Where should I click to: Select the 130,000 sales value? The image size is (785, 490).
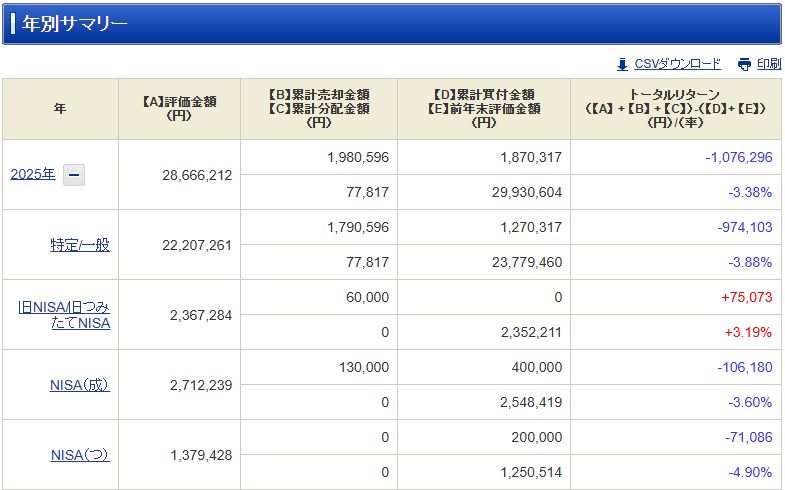[x=364, y=367]
